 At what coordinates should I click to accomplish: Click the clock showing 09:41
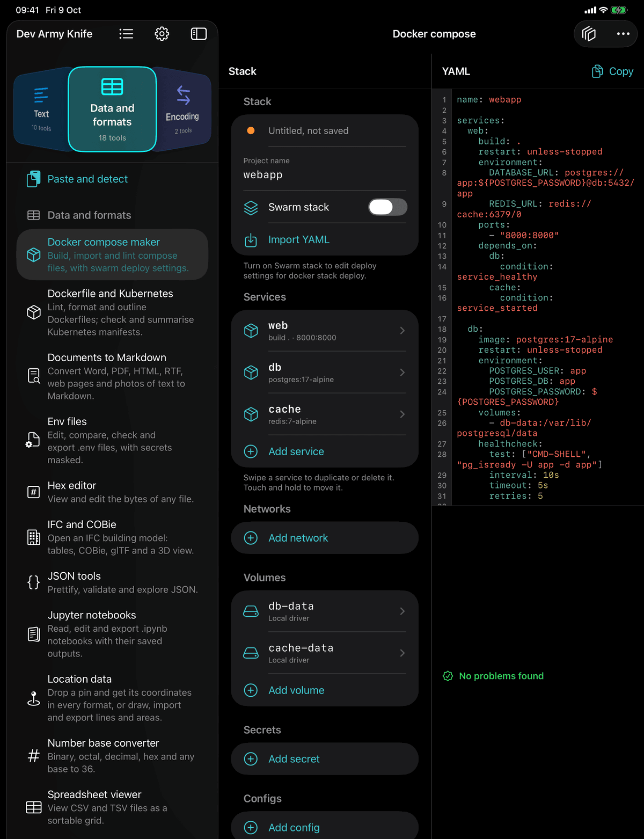[x=27, y=10]
